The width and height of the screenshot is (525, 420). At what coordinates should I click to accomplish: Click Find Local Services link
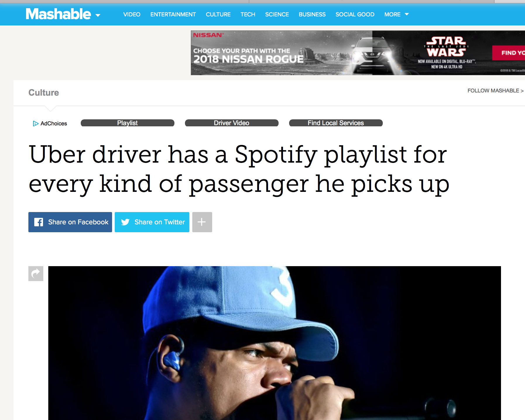(336, 123)
